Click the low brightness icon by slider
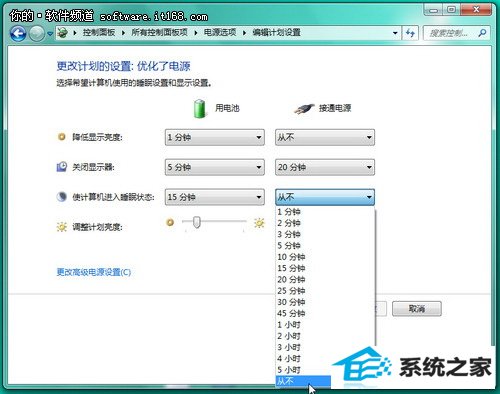Image resolution: width=500 pixels, height=394 pixels. pos(170,222)
